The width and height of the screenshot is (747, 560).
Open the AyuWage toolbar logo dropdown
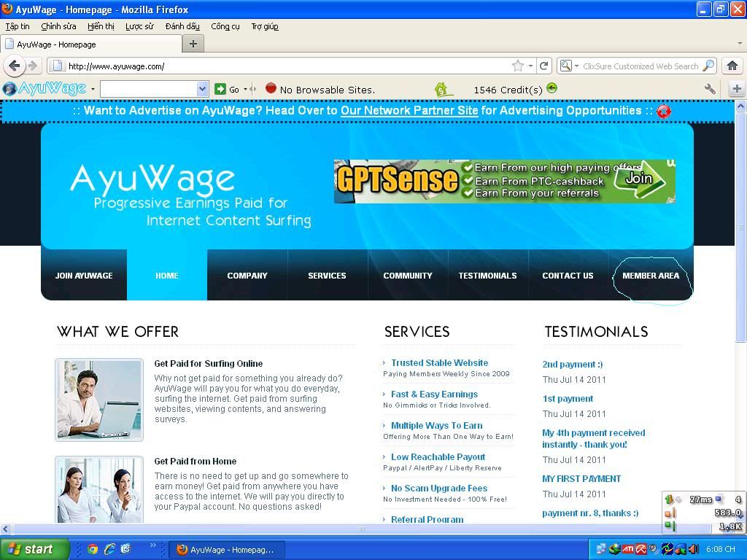93,89
